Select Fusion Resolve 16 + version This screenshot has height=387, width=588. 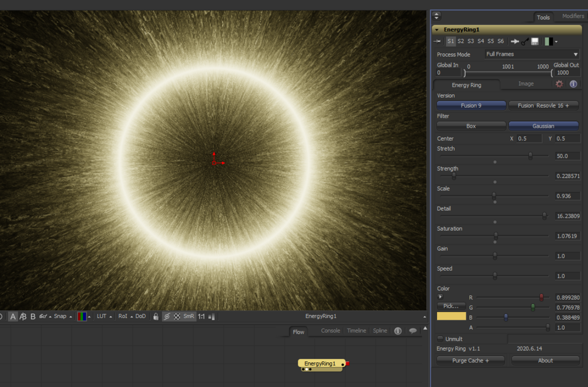point(544,105)
